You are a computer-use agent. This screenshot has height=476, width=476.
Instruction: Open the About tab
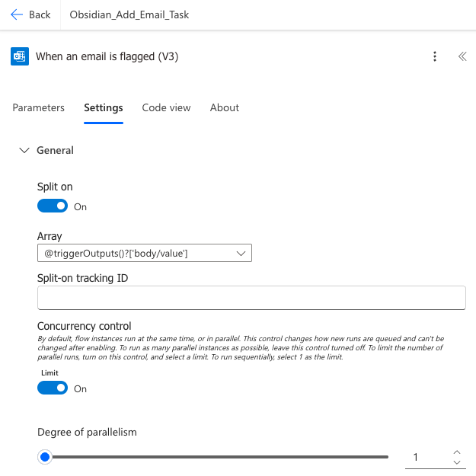pyautogui.click(x=225, y=108)
